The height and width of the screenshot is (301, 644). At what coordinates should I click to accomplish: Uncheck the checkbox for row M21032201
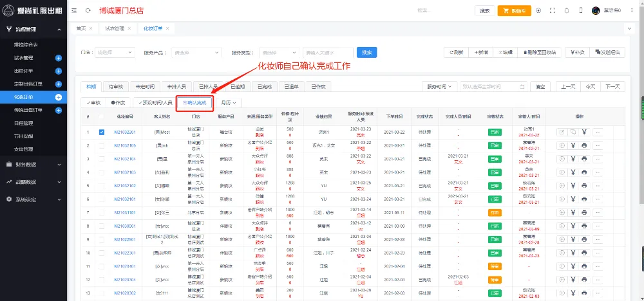point(102,132)
